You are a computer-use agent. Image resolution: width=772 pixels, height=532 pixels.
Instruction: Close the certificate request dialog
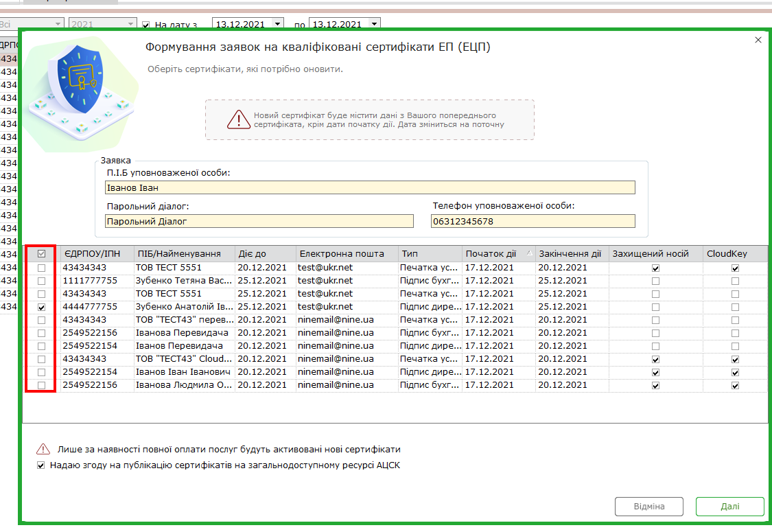coord(758,40)
